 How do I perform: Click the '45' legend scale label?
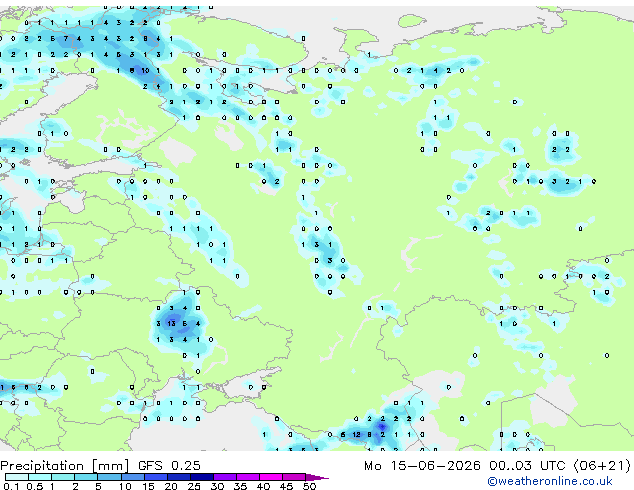286,486
